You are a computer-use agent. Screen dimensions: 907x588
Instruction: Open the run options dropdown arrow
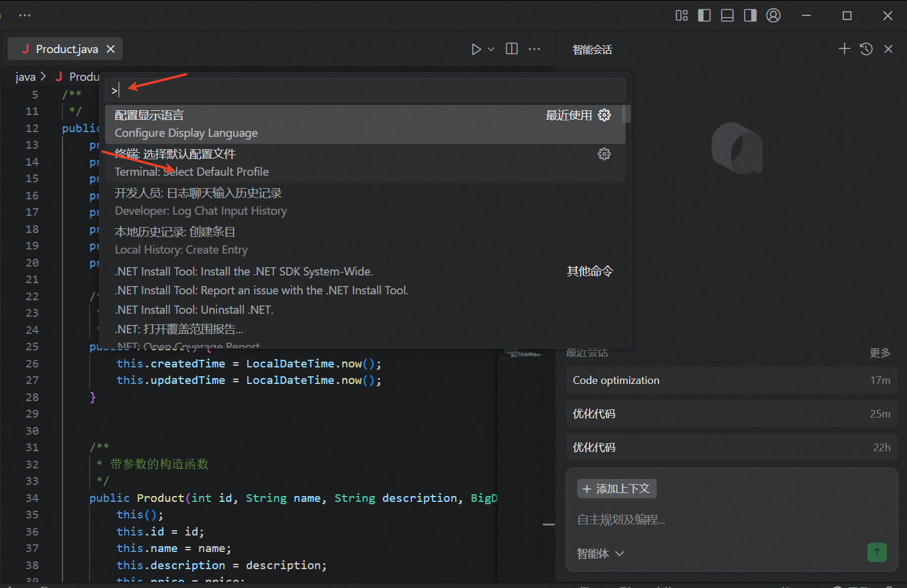(x=491, y=49)
